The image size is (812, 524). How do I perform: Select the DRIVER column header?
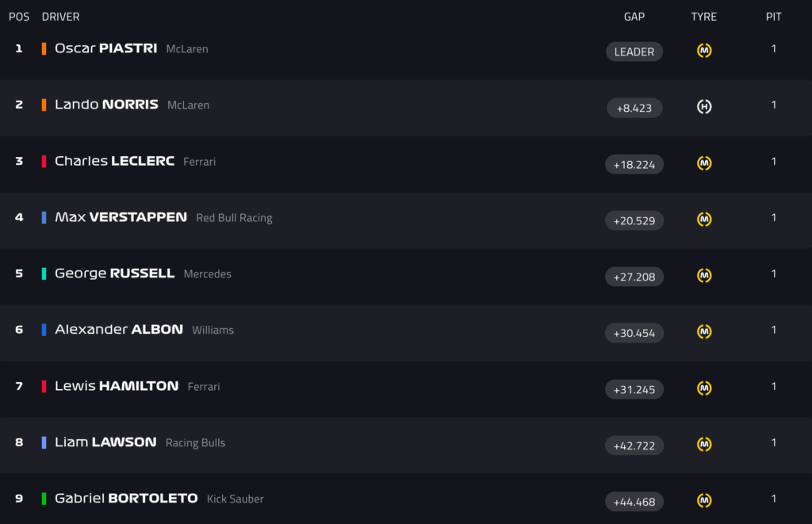click(x=60, y=17)
